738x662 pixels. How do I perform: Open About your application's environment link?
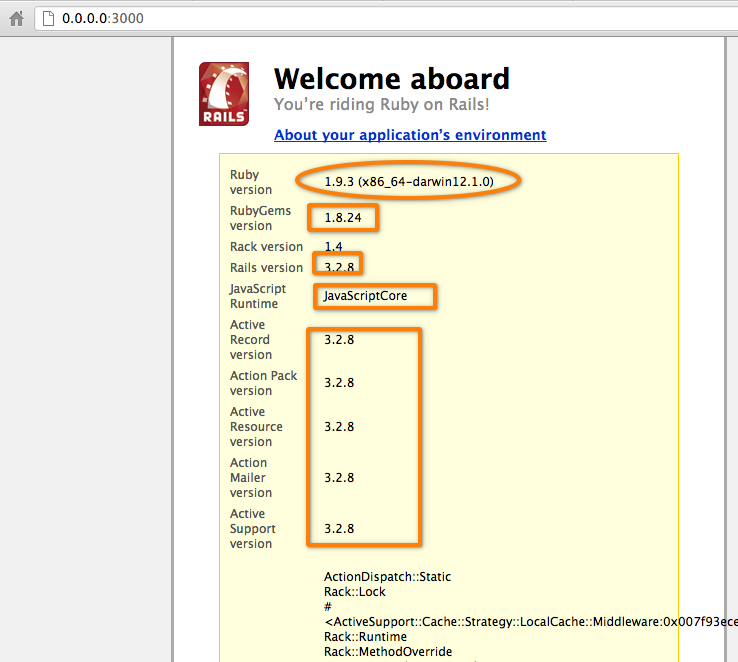pyautogui.click(x=410, y=135)
